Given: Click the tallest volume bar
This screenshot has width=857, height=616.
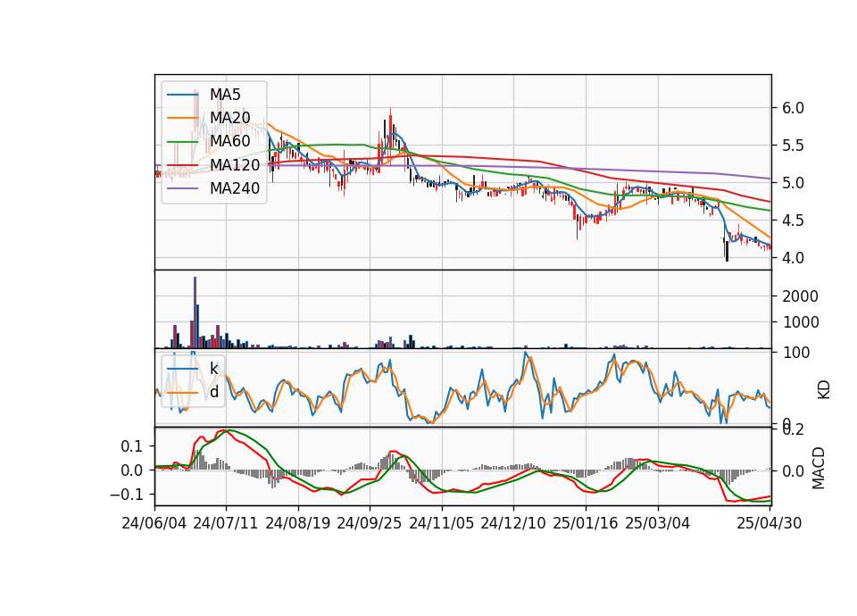Looking at the screenshot, I should click(196, 312).
